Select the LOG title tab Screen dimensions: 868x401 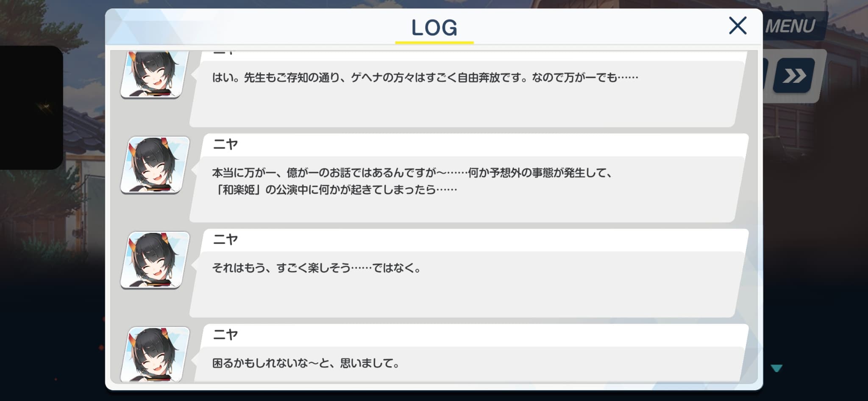[x=434, y=28]
